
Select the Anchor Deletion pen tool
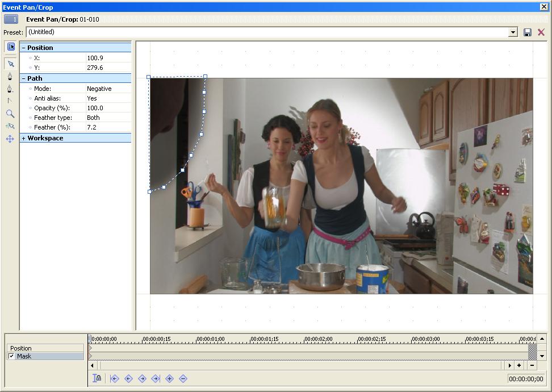point(10,89)
